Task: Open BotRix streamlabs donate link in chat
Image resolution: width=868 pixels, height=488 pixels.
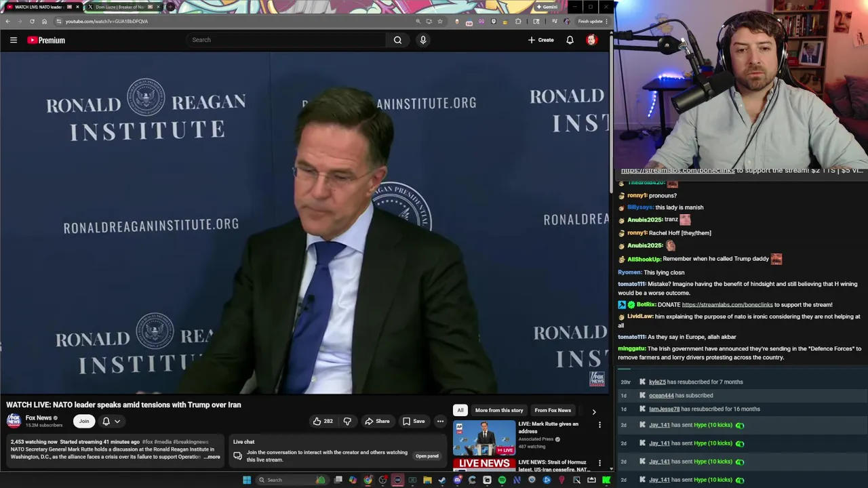Action: [x=727, y=305]
